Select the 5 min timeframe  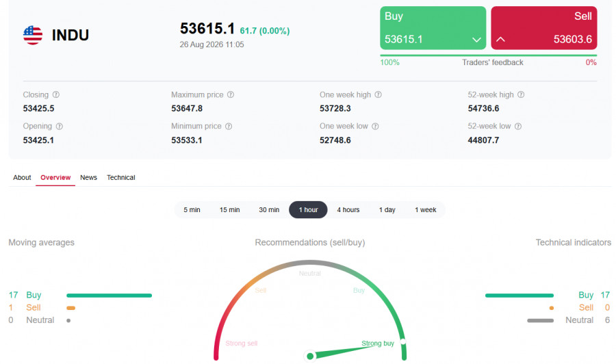192,209
